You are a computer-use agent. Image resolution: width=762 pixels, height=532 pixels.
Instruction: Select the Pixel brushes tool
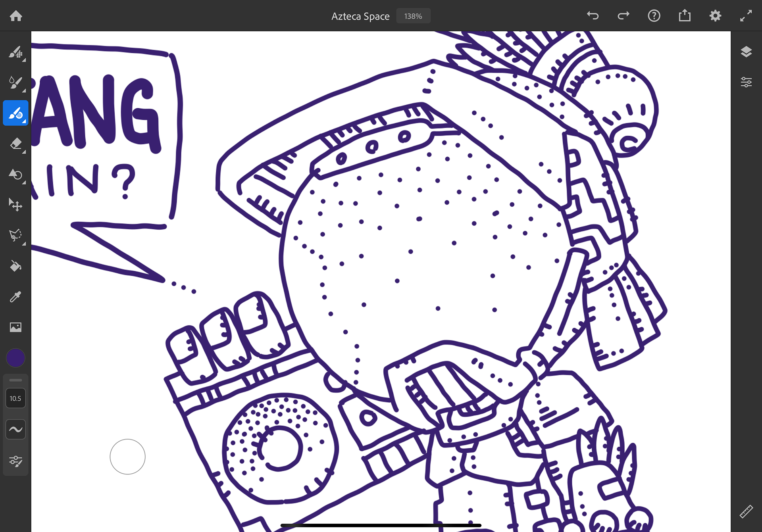click(16, 52)
